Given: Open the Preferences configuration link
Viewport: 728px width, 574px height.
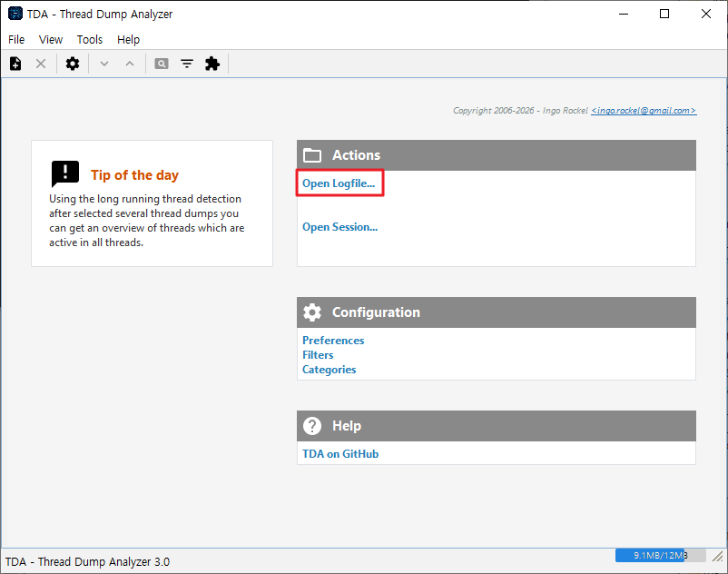Looking at the screenshot, I should pyautogui.click(x=333, y=341).
